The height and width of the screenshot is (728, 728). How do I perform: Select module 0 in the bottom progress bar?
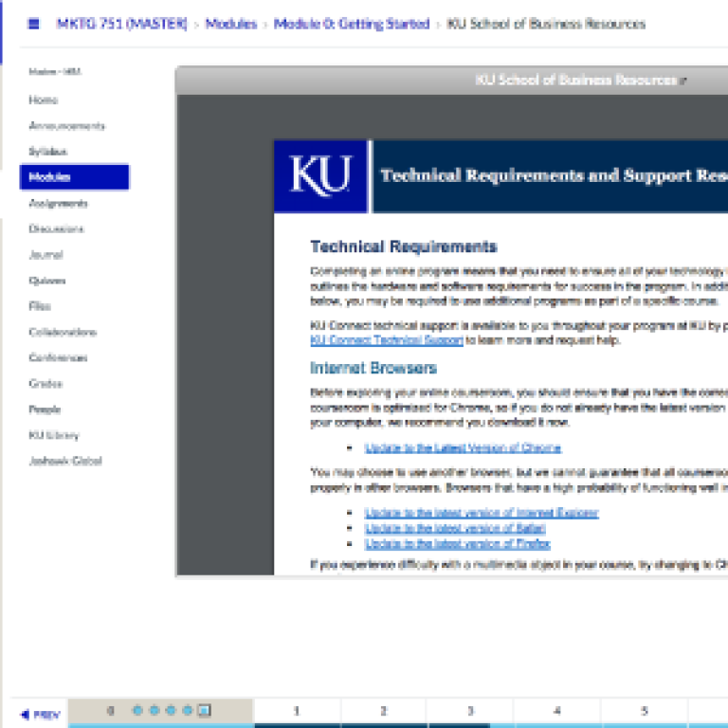111,710
